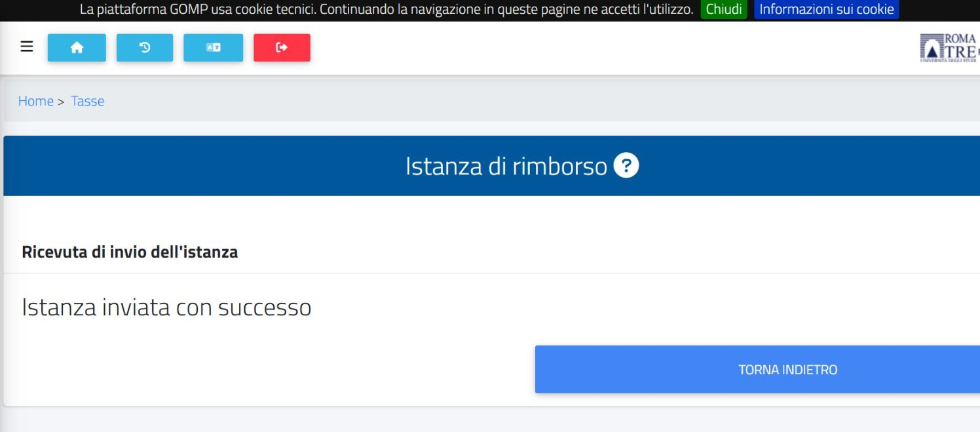Click the question mark next to Istanza di rimborso
The height and width of the screenshot is (432, 980).
click(x=627, y=166)
